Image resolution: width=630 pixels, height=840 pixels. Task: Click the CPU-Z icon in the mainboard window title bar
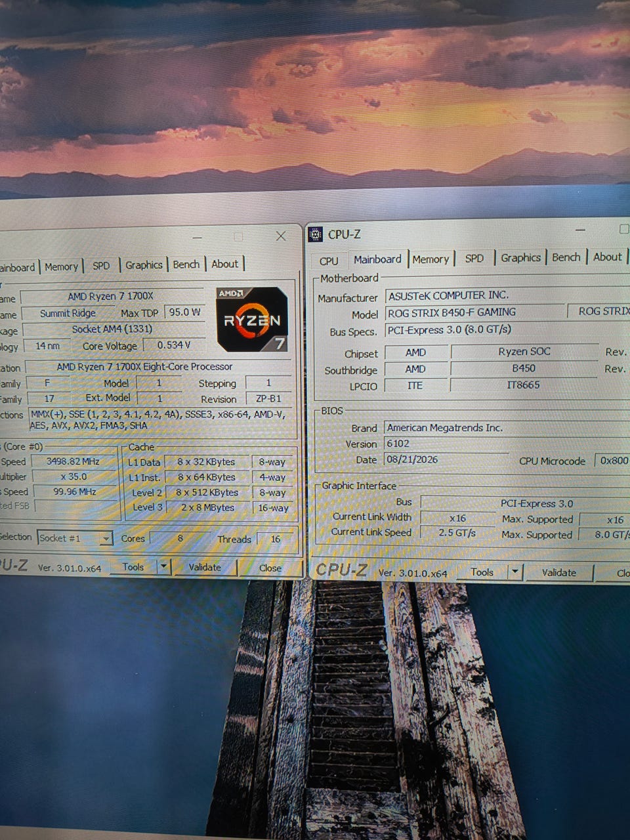(x=316, y=234)
